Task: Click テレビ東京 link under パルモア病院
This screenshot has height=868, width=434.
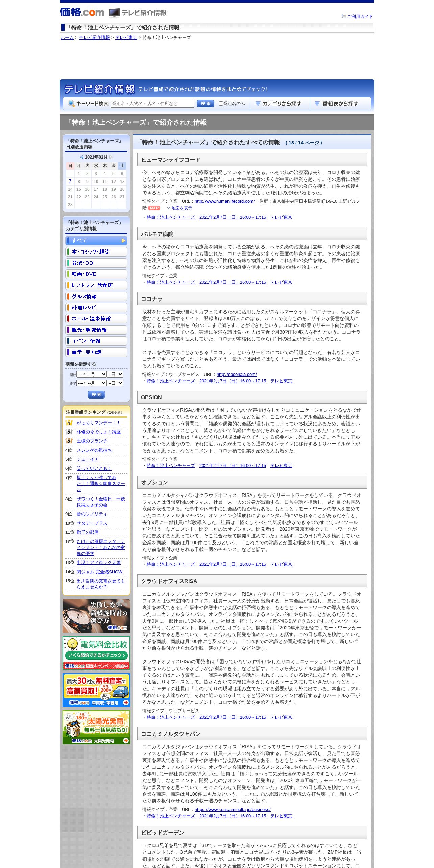Action: 281,282
